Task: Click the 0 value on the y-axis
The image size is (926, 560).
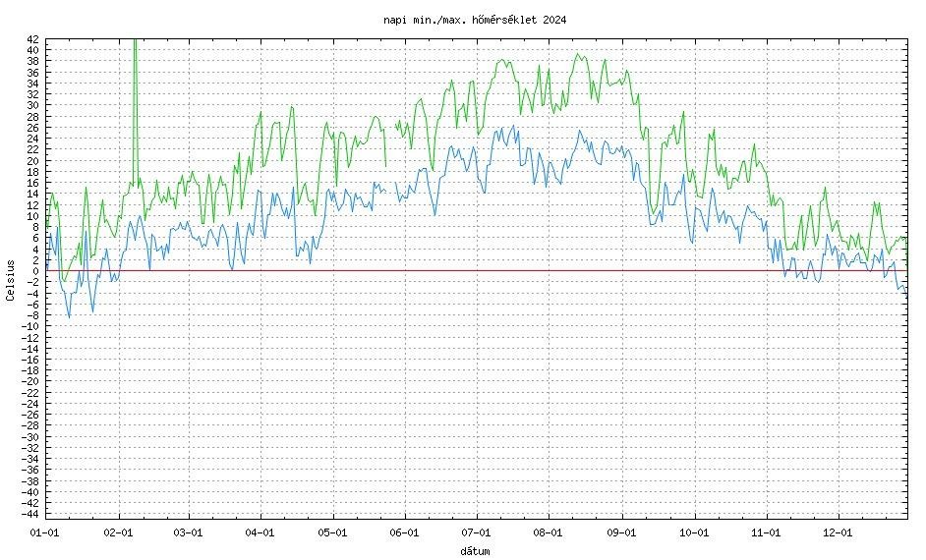Action: (x=35, y=270)
